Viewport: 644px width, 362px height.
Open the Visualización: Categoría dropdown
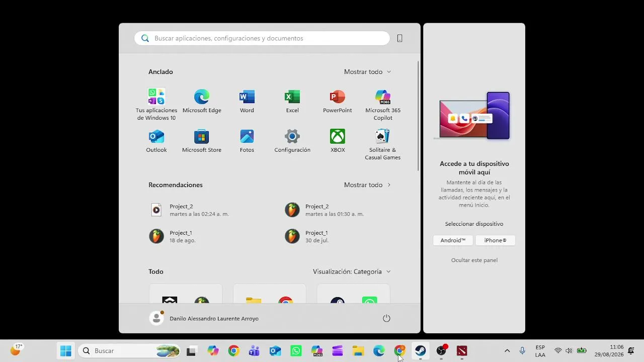pos(352,271)
